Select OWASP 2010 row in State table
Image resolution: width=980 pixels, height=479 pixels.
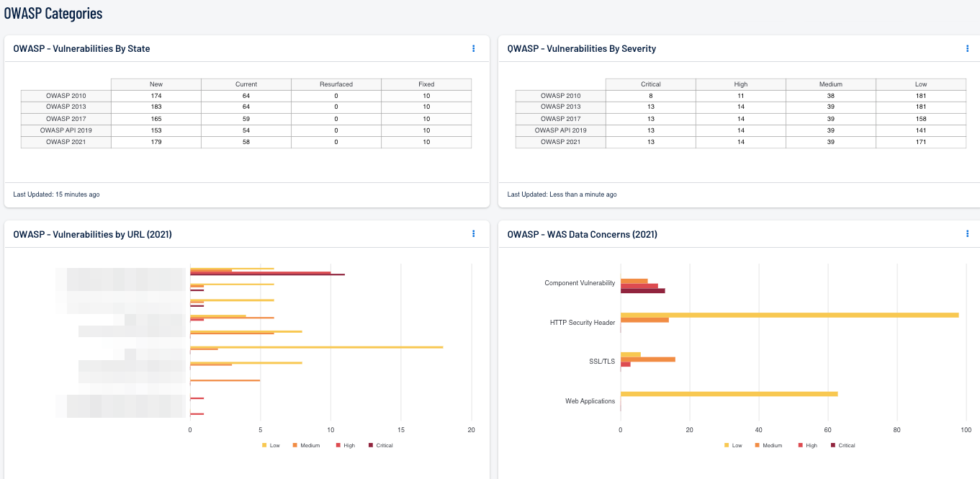click(246, 96)
